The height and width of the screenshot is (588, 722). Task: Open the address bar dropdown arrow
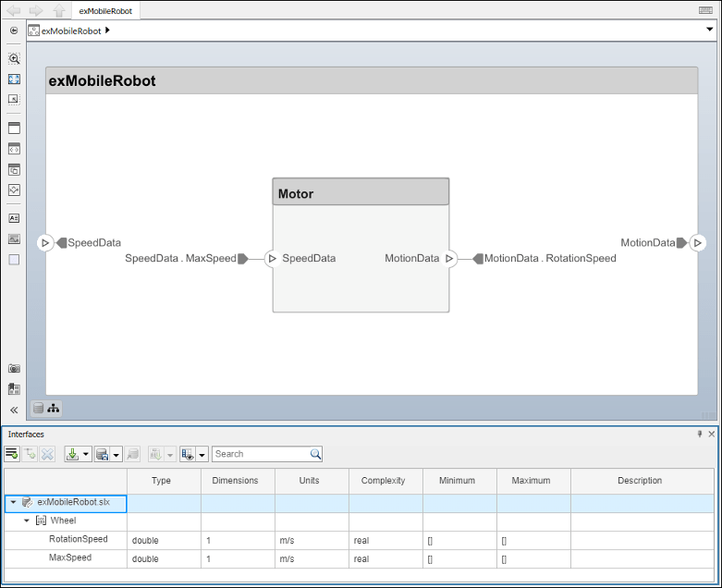pyautogui.click(x=710, y=30)
